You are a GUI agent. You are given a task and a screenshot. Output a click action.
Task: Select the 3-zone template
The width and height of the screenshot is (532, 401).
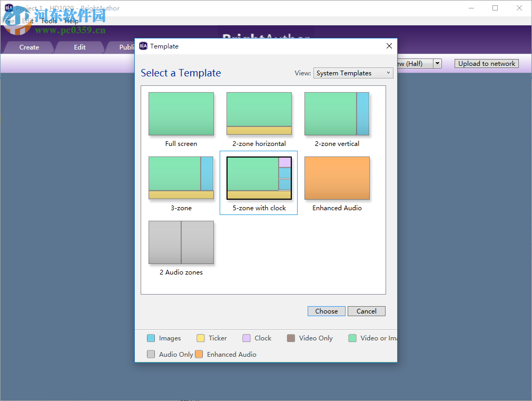(181, 178)
